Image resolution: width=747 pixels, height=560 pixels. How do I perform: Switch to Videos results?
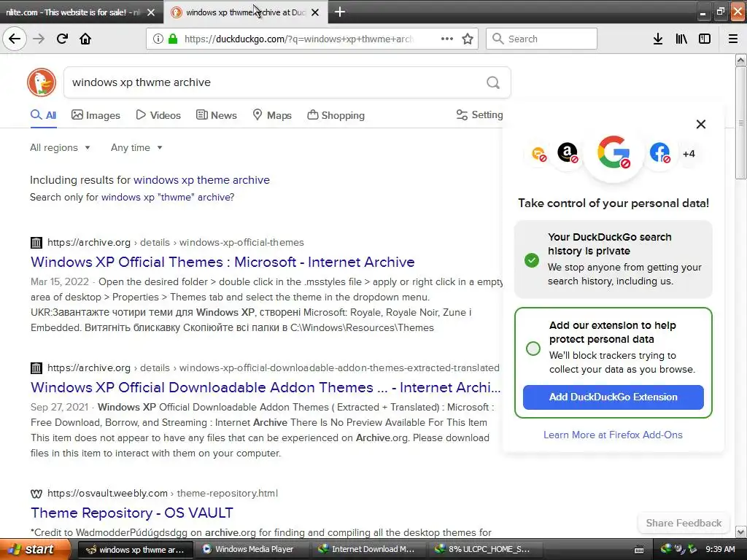[x=158, y=115]
